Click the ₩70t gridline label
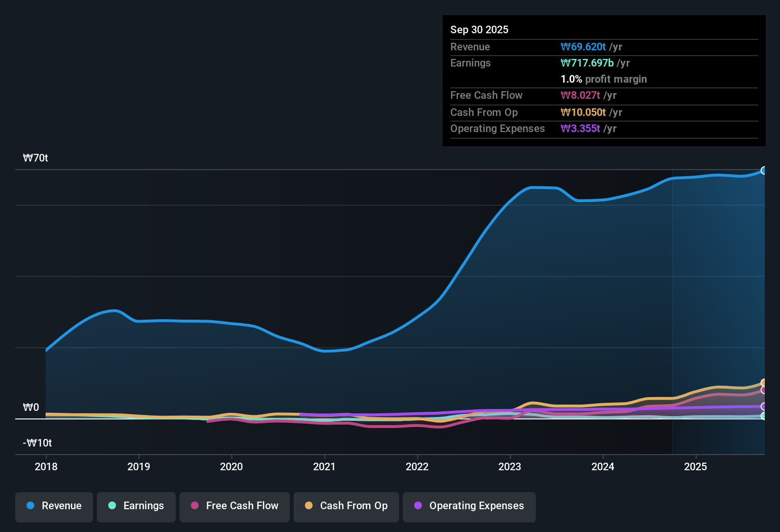This screenshot has height=532, width=780. [35, 158]
